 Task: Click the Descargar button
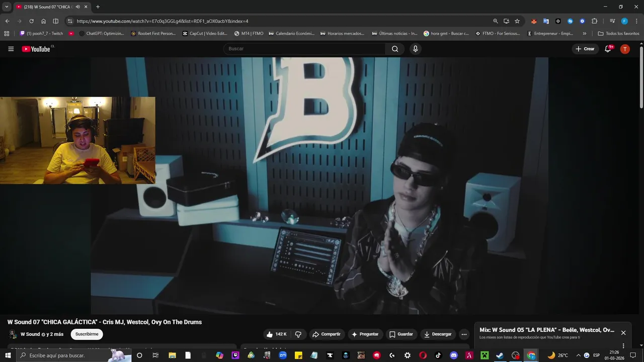coord(437,334)
